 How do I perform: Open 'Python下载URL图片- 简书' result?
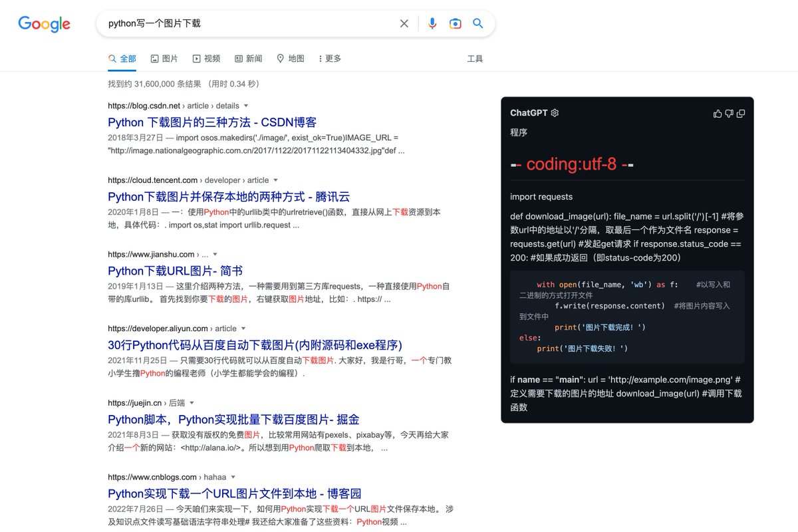click(175, 271)
